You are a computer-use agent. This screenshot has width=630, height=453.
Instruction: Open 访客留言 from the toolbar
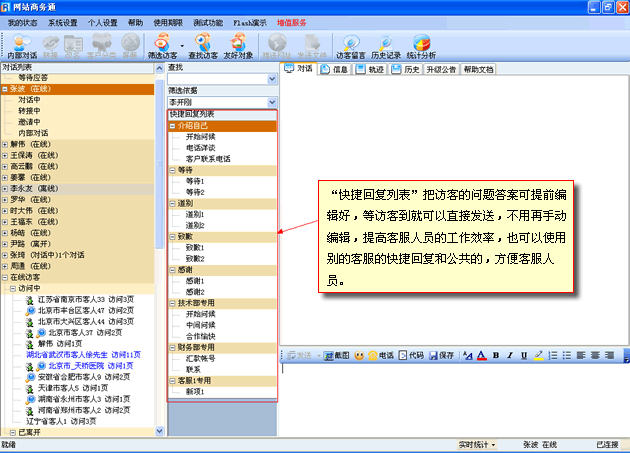tap(351, 45)
